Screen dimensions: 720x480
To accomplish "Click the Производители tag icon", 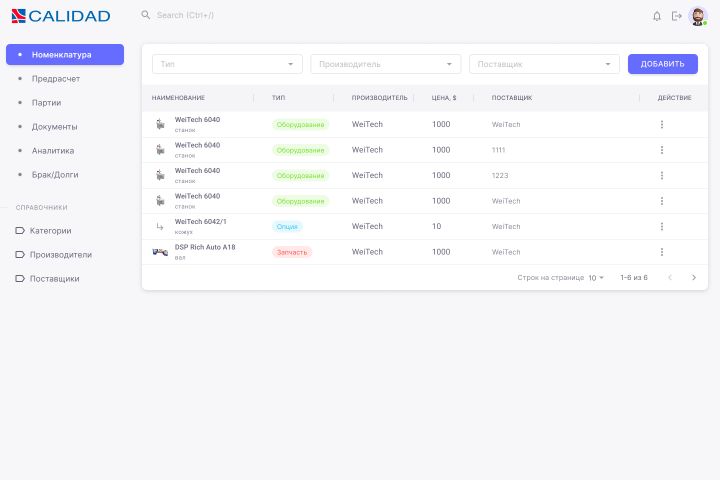I will (20, 254).
